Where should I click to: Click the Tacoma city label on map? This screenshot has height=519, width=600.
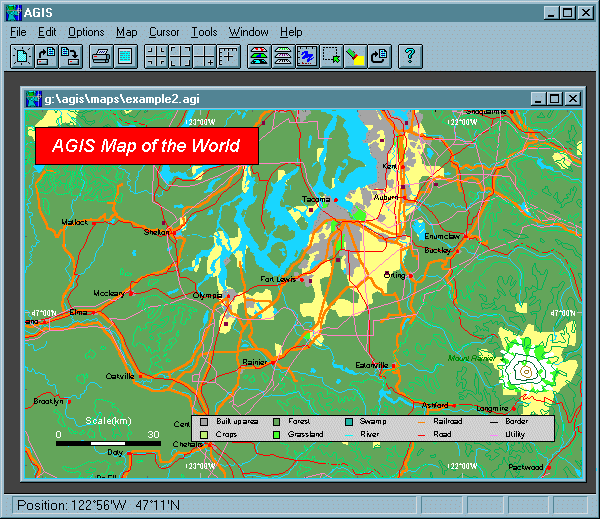(316, 199)
